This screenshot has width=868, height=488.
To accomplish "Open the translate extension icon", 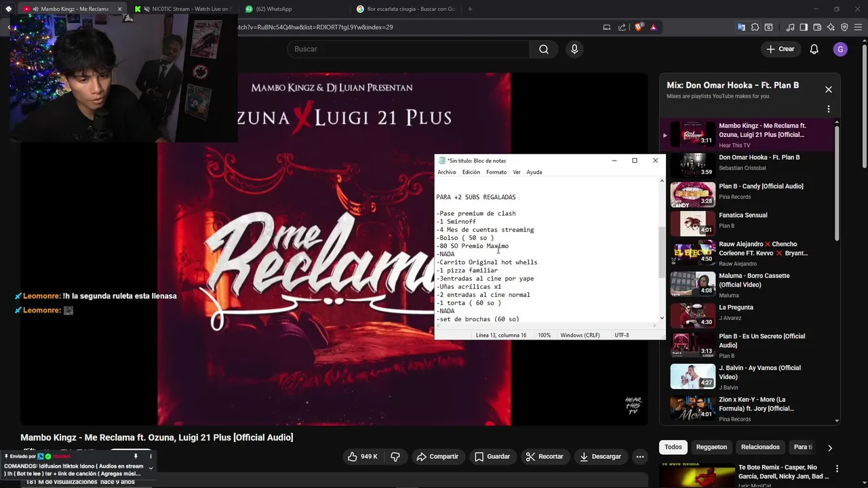I will coord(741,27).
